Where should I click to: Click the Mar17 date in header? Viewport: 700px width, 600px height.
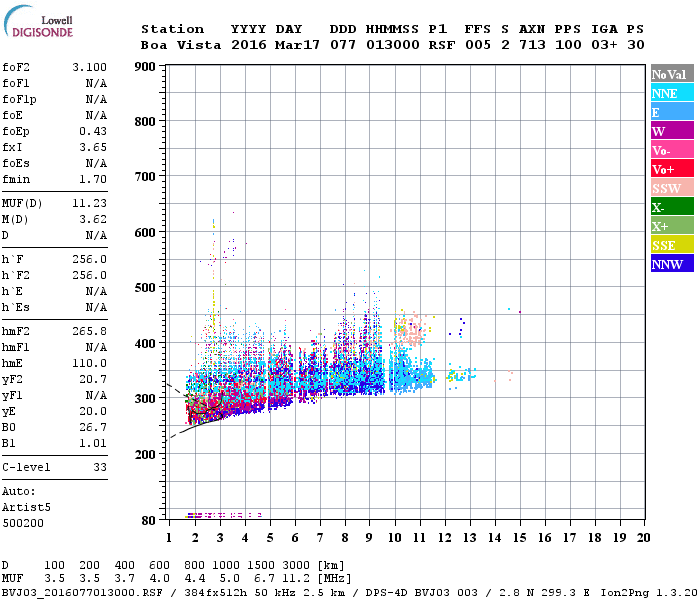pyautogui.click(x=297, y=45)
